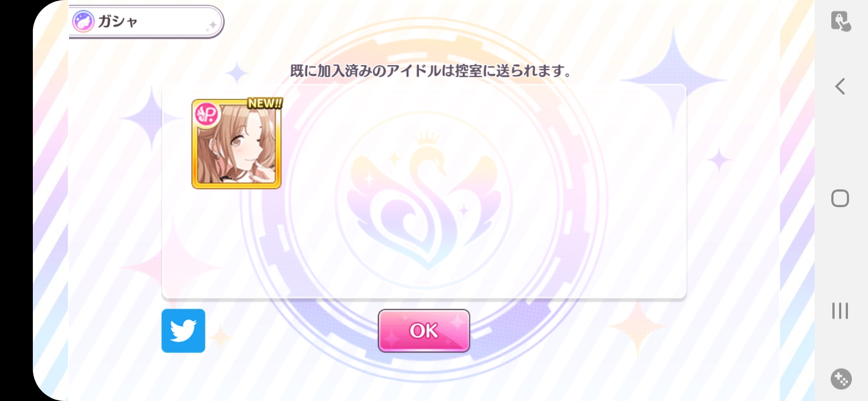Share the result via the Twitter bird icon

point(183,331)
